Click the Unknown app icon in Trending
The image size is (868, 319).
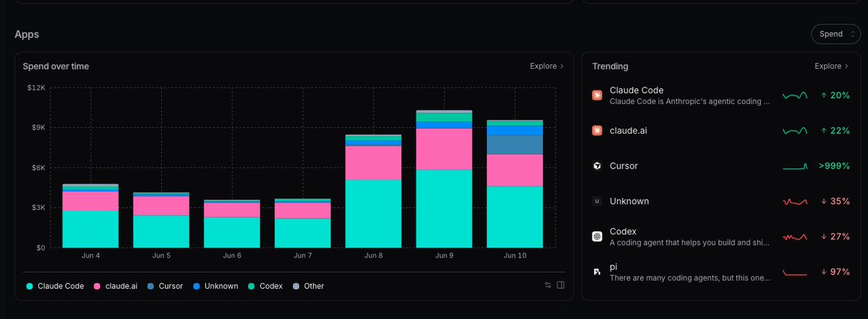[597, 201]
